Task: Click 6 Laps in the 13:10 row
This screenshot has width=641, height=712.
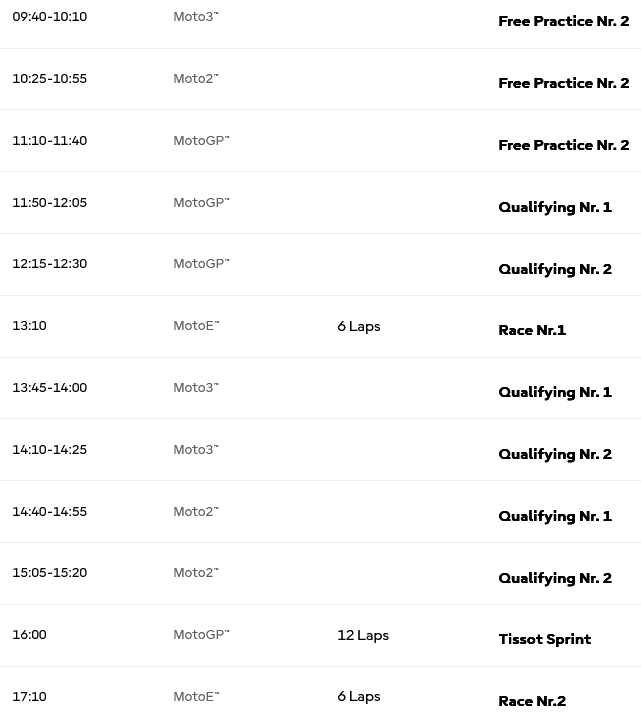Action: click(x=359, y=326)
